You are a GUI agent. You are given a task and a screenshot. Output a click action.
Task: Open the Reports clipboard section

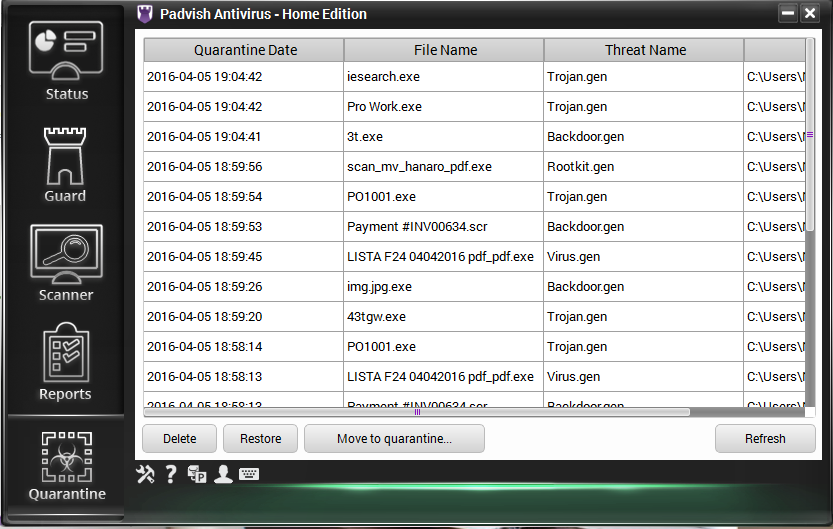[x=66, y=362]
